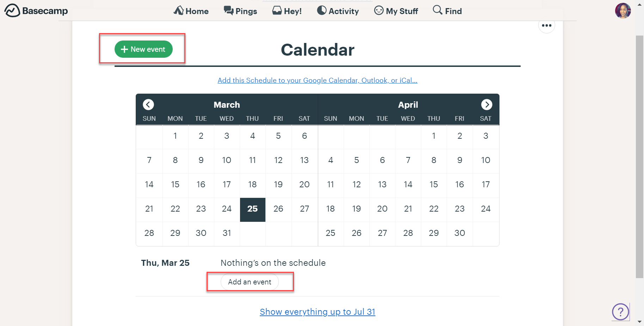The image size is (644, 326).
Task: Expand Show everything up to Jul 31
Action: click(x=317, y=312)
